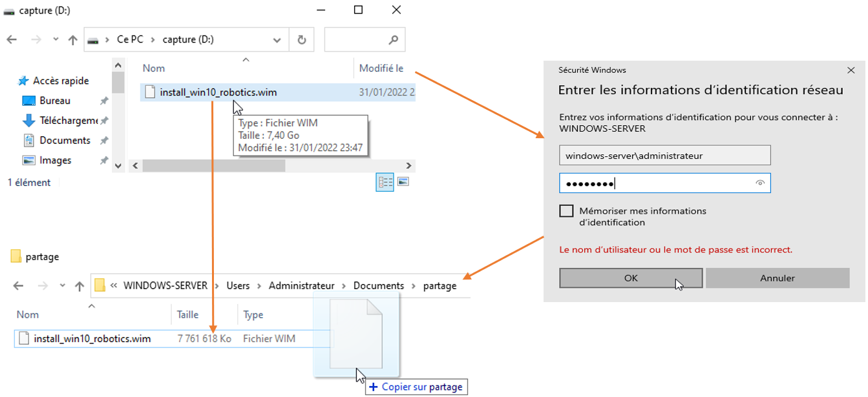Select Users breadcrumb
This screenshot has width=868, height=397.
(x=238, y=285)
